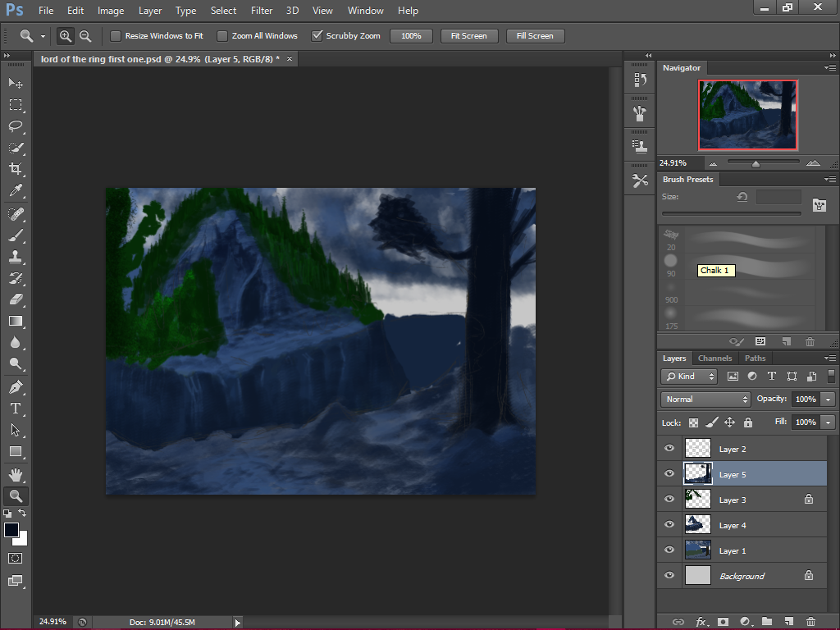Select the Horizontal Type tool
Screen dimensions: 840x630
click(16, 409)
